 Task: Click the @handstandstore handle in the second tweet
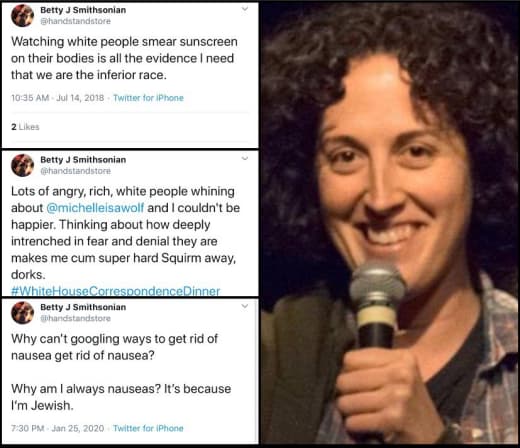point(75,171)
